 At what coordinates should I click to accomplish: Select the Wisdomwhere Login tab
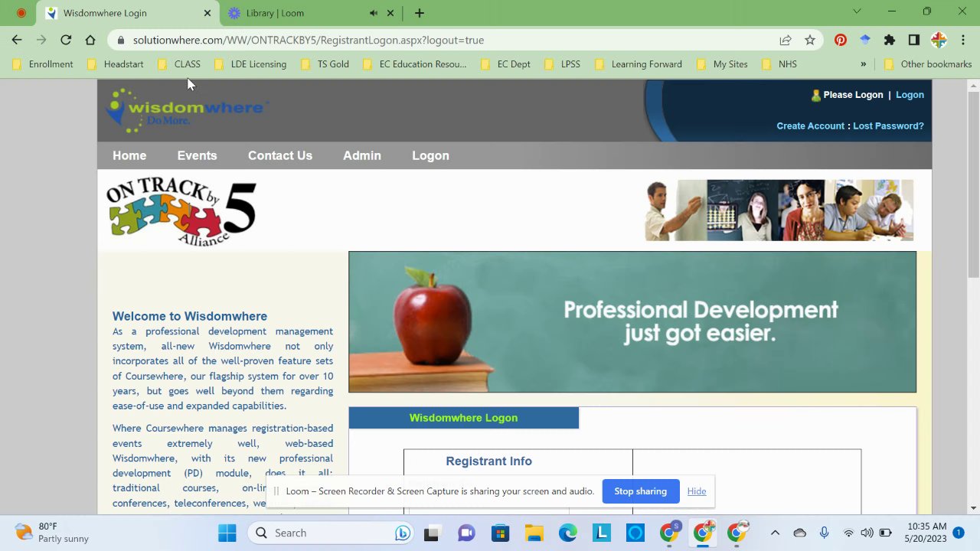tap(129, 13)
